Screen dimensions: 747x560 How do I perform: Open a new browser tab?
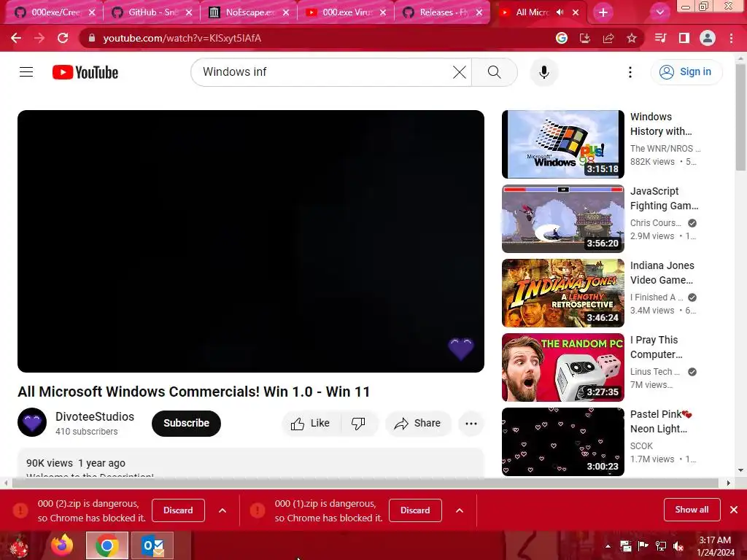coord(603,12)
